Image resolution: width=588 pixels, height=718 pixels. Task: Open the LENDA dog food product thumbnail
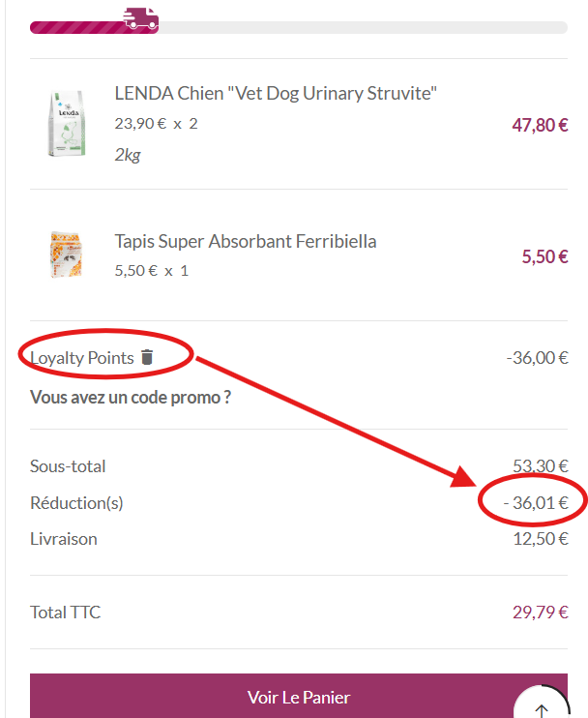coord(67,124)
